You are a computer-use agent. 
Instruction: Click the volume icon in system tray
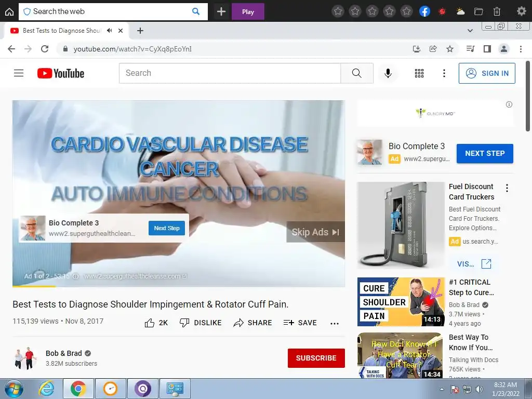pos(479,390)
